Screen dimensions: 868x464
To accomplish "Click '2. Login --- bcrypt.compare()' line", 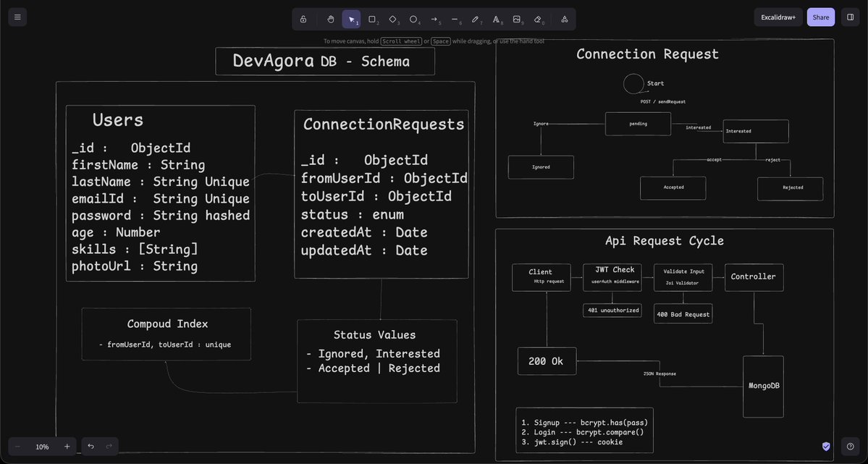I will 582,432.
